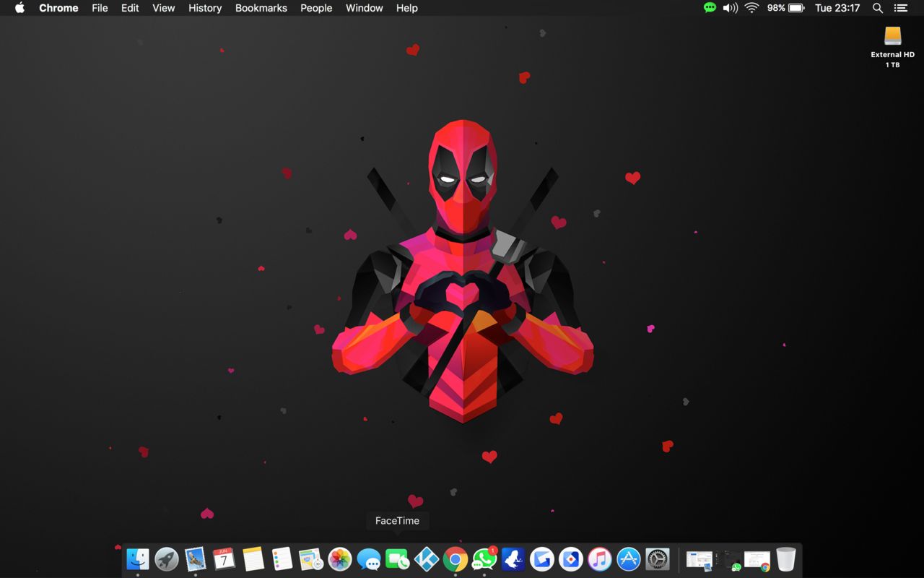Viewport: 924px width, 578px height.
Task: Restore minimized Chrome window thumbnail in dock
Action: 757,560
